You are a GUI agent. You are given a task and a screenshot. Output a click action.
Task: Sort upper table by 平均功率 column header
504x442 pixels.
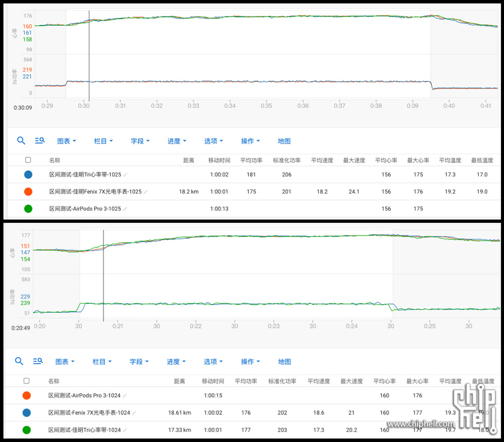point(251,160)
